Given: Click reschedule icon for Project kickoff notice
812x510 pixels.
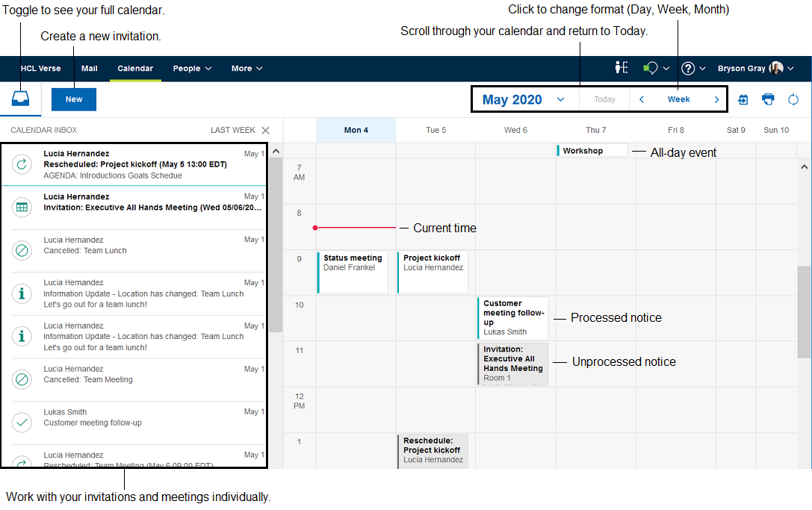Looking at the screenshot, I should [22, 164].
